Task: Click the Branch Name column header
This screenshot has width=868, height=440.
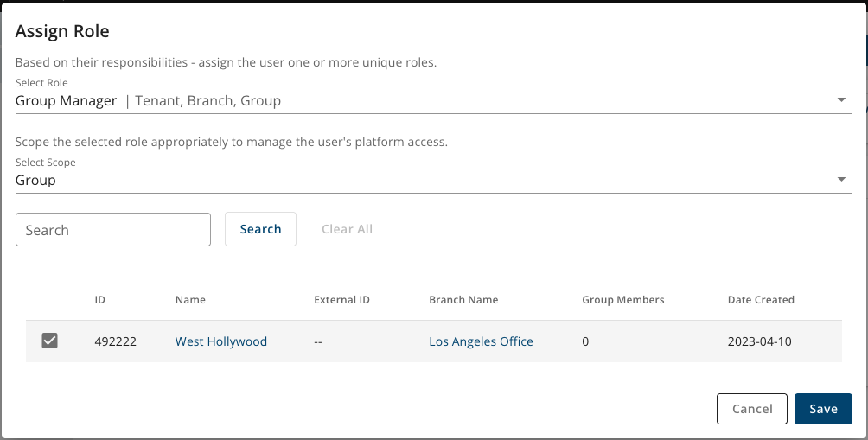Action: coord(463,300)
